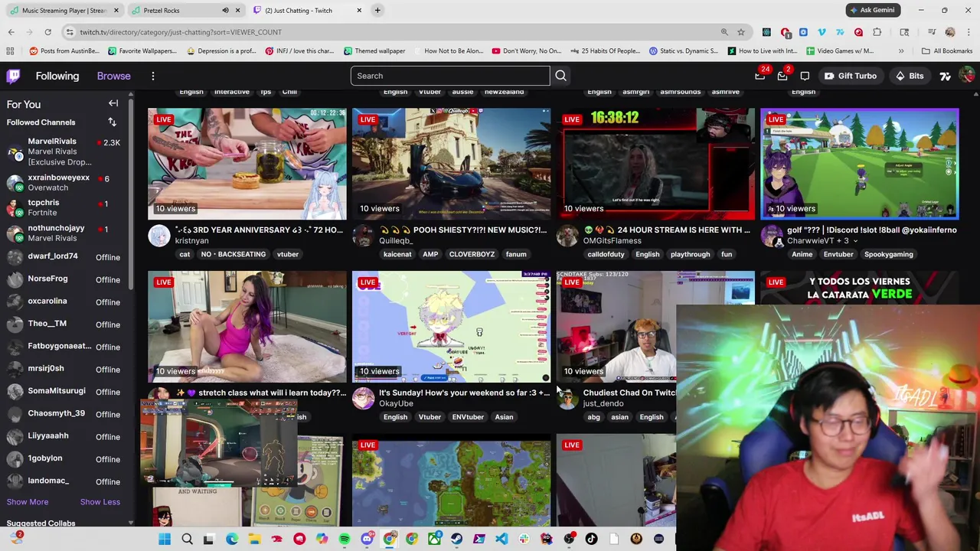Open the xxrainboweyexx followed channel

click(65, 182)
